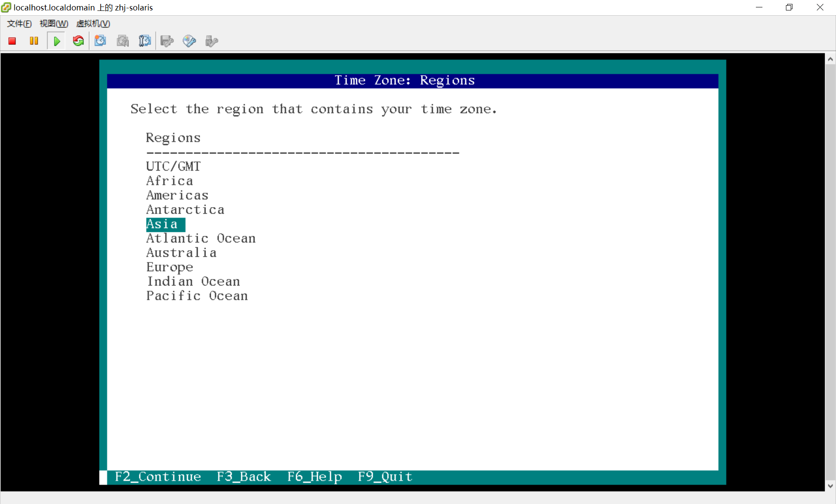Reset the virtual machine
Image resolution: width=836 pixels, height=504 pixels.
pos(78,41)
